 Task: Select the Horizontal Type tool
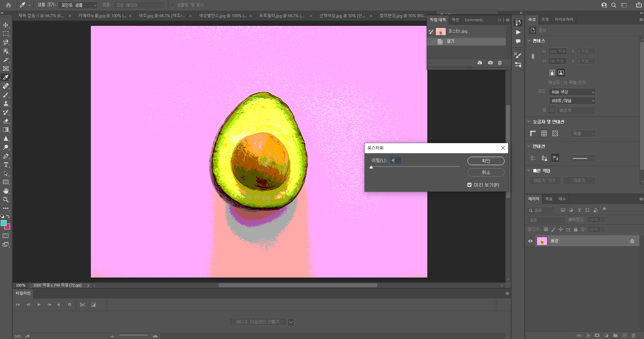pyautogui.click(x=6, y=165)
